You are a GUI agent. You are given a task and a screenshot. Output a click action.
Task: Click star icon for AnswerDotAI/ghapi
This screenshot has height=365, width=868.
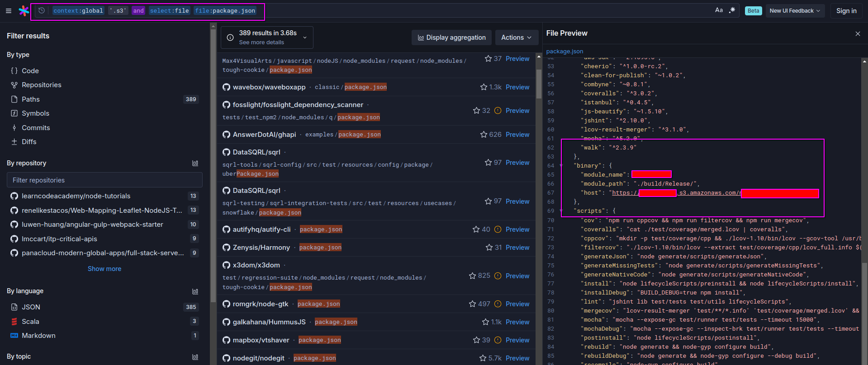point(484,135)
